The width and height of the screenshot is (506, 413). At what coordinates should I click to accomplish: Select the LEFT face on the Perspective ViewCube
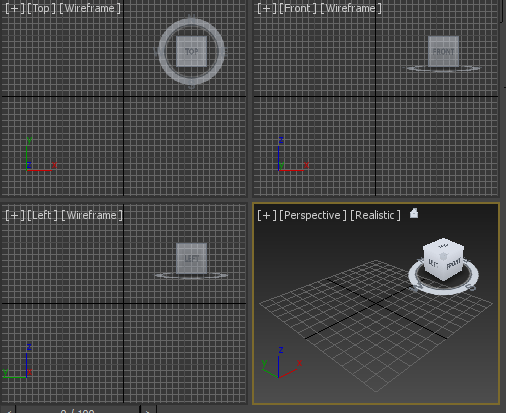[x=433, y=263]
